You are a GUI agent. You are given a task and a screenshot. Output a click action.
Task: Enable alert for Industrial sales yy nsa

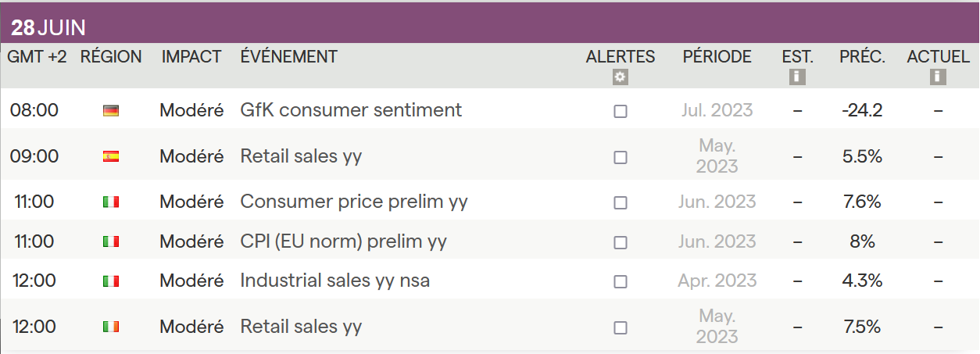point(621,281)
